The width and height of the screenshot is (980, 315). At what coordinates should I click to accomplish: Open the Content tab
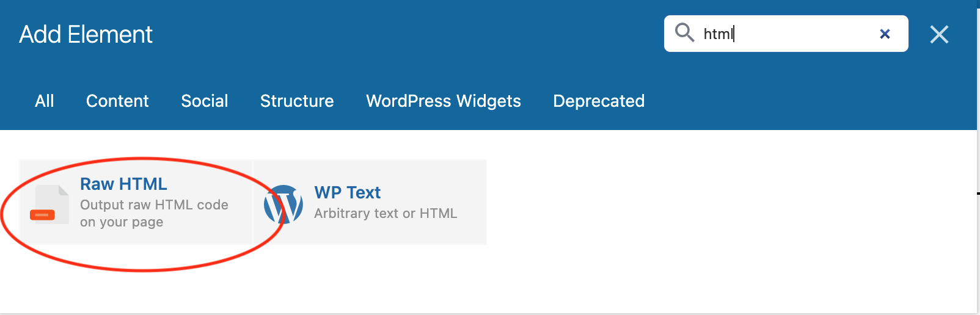pyautogui.click(x=117, y=101)
